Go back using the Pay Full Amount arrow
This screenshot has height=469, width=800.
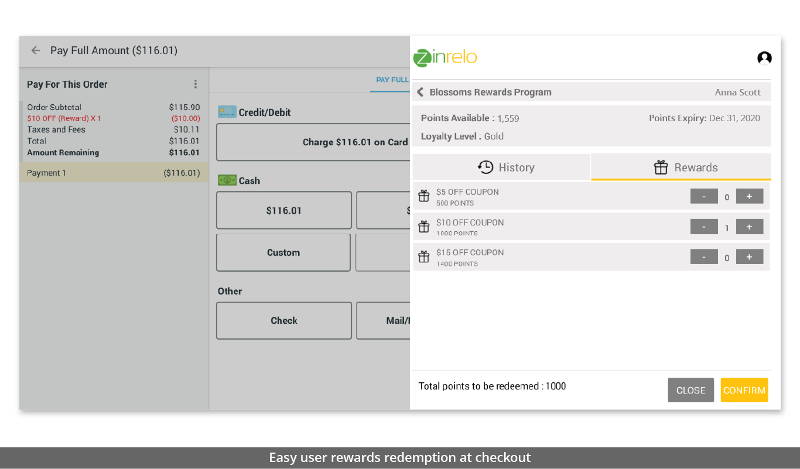click(x=35, y=50)
